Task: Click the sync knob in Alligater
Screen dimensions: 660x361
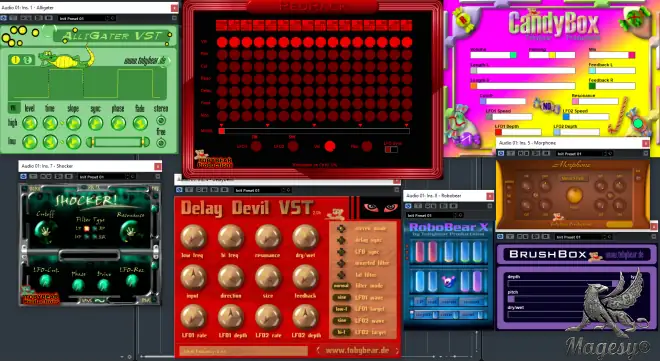Action: (96, 123)
